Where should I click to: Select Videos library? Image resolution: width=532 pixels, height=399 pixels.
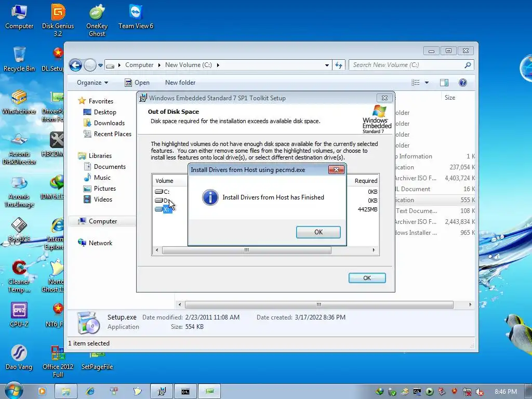coord(103,199)
